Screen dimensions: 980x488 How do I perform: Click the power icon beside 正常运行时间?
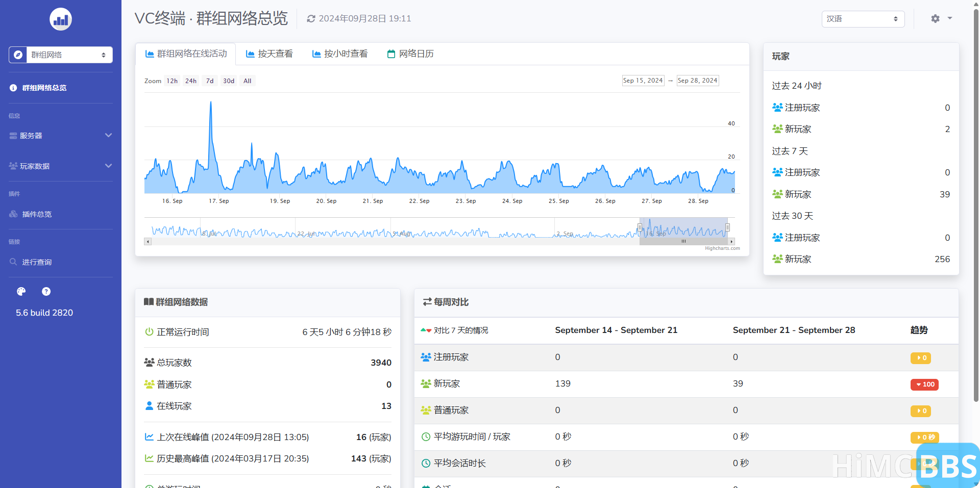pyautogui.click(x=149, y=332)
